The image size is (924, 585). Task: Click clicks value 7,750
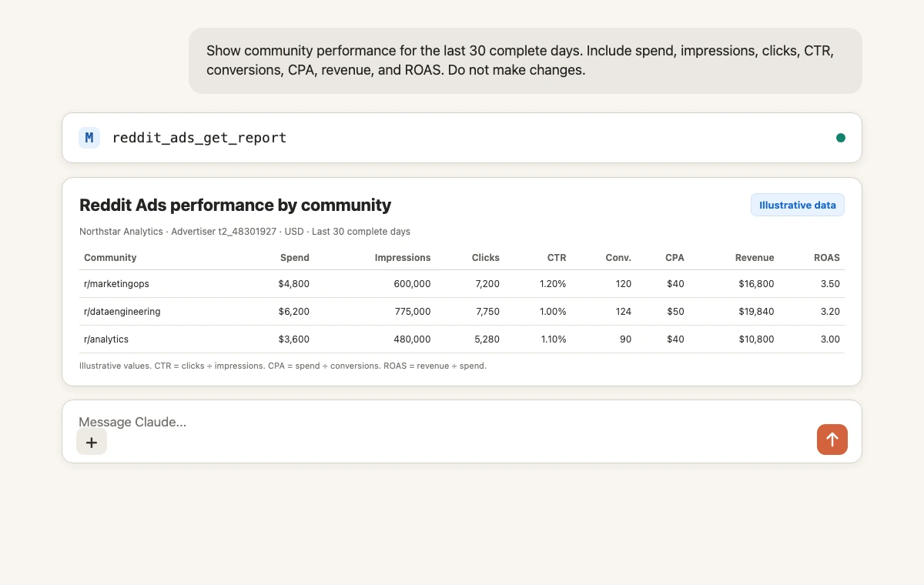pyautogui.click(x=487, y=312)
